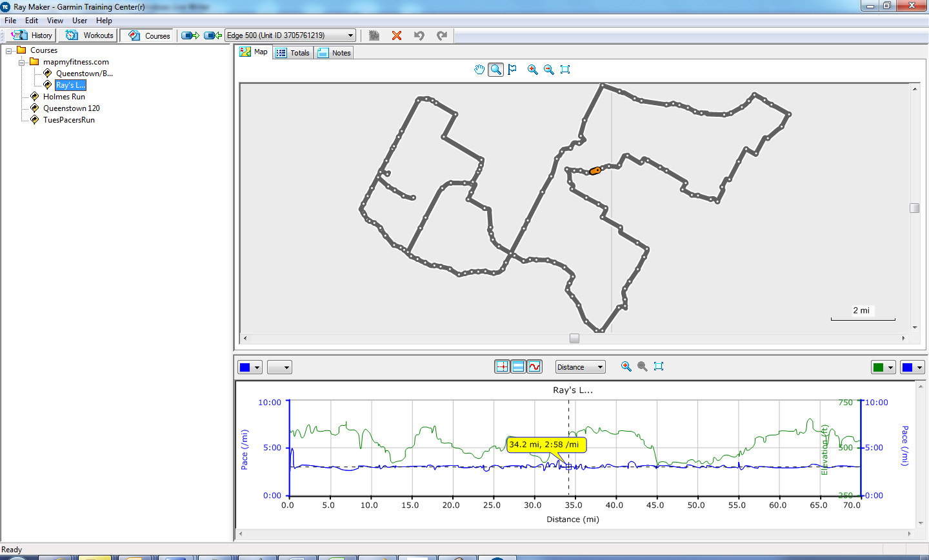This screenshot has height=560, width=929.
Task: Click the mapmyfitness.com folder label
Action: coord(76,62)
